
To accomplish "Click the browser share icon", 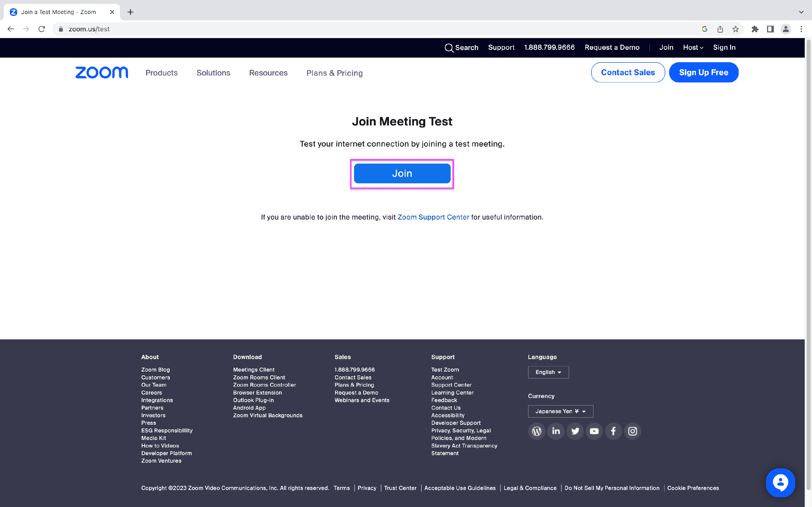I will click(720, 29).
